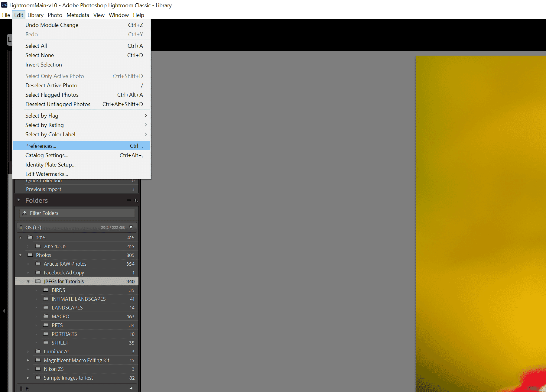This screenshot has height=392, width=546.
Task: Select the STREET folder
Action: (60, 342)
